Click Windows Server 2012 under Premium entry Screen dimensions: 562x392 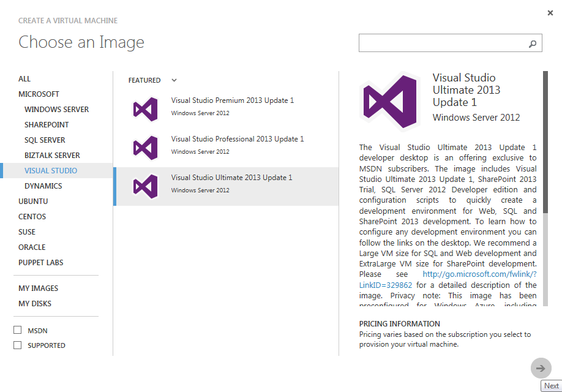[x=200, y=113]
